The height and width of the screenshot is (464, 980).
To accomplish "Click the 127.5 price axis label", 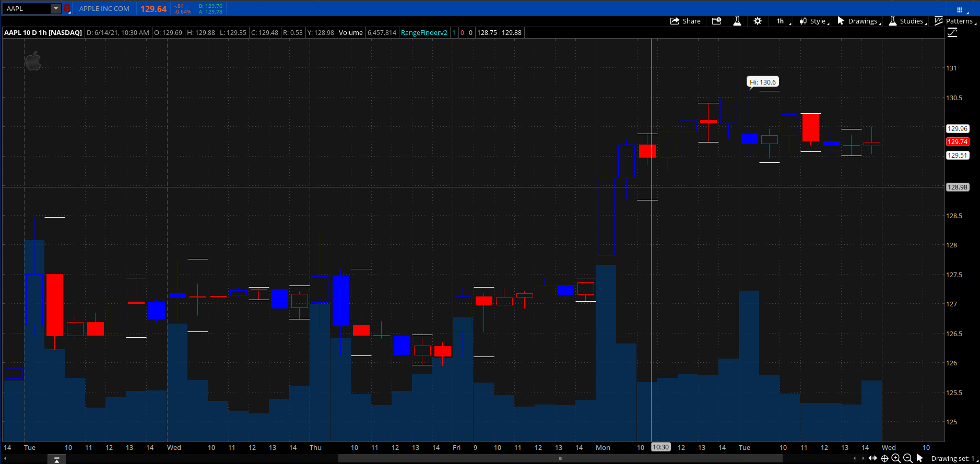I will (954, 275).
